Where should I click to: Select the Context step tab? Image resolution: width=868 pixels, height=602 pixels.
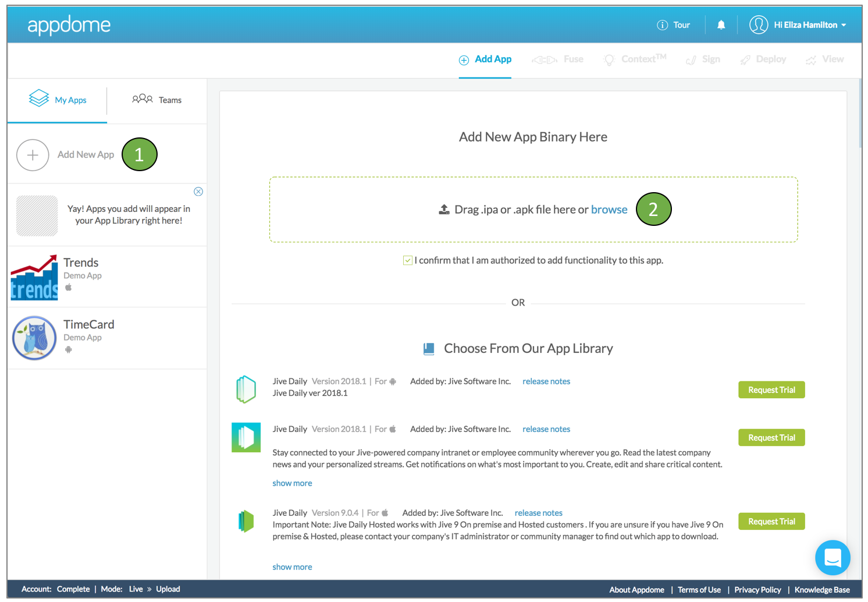point(635,59)
